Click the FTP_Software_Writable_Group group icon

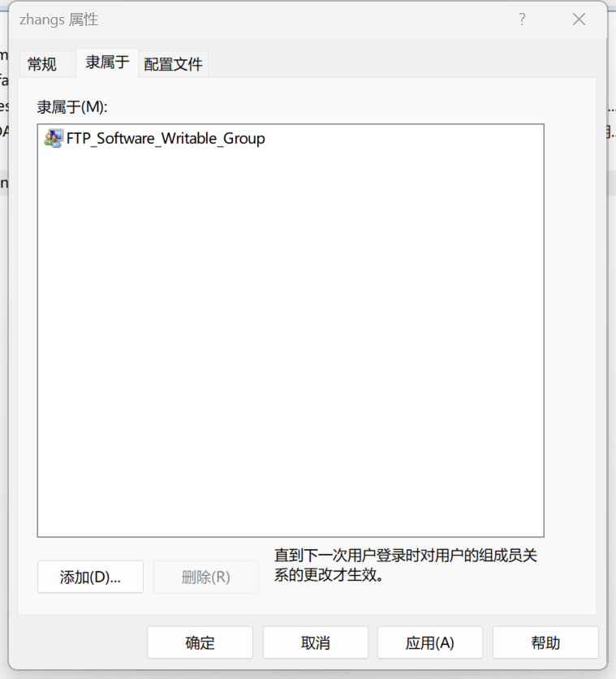click(54, 139)
